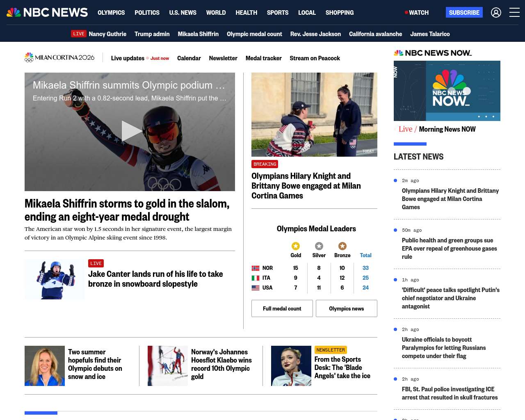Viewport: 525px width, 420px height.
Task: Open the user account profile icon
Action: [x=496, y=13]
